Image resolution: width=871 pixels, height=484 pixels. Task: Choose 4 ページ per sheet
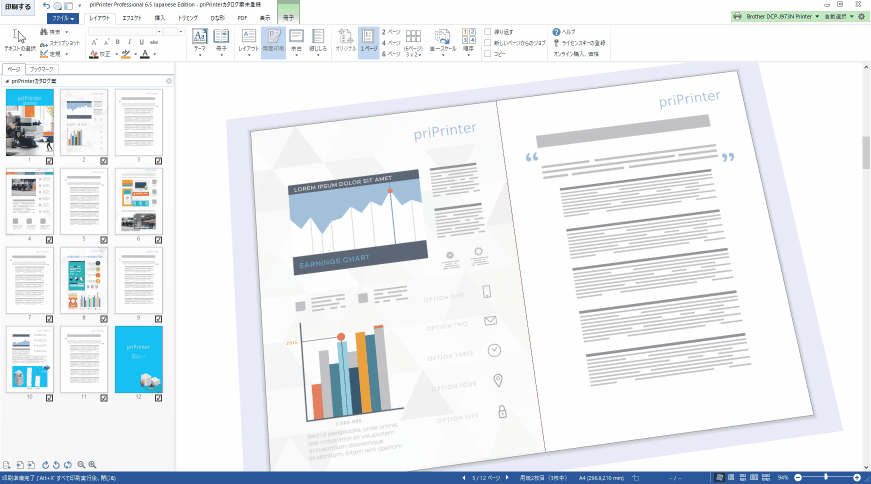pos(391,43)
